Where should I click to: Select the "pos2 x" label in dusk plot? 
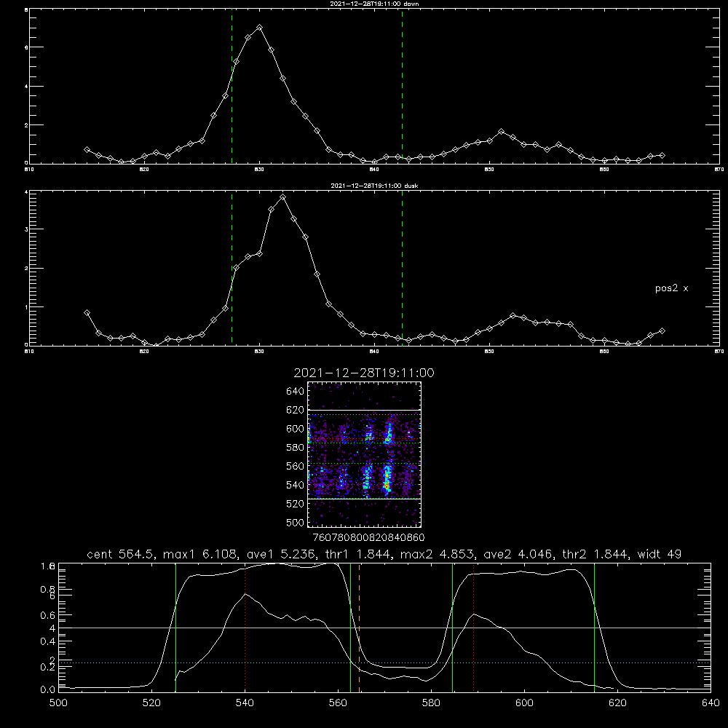671,288
